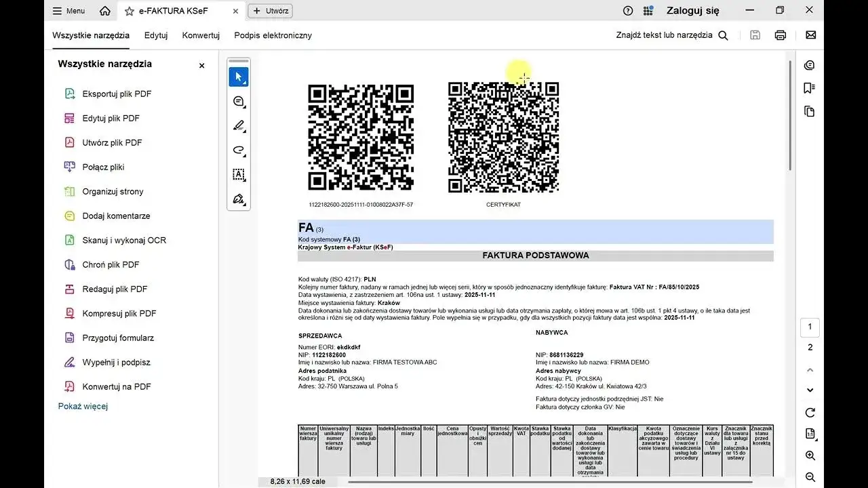This screenshot has width=868, height=488.
Task: Open the bookmarks panel icon
Action: 809,88
